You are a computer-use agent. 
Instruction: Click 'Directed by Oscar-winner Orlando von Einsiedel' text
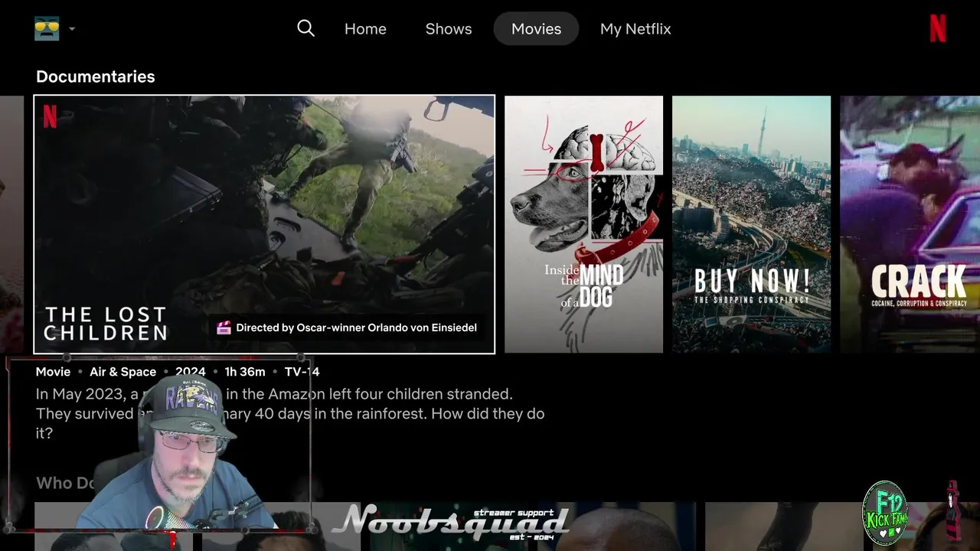tap(356, 328)
